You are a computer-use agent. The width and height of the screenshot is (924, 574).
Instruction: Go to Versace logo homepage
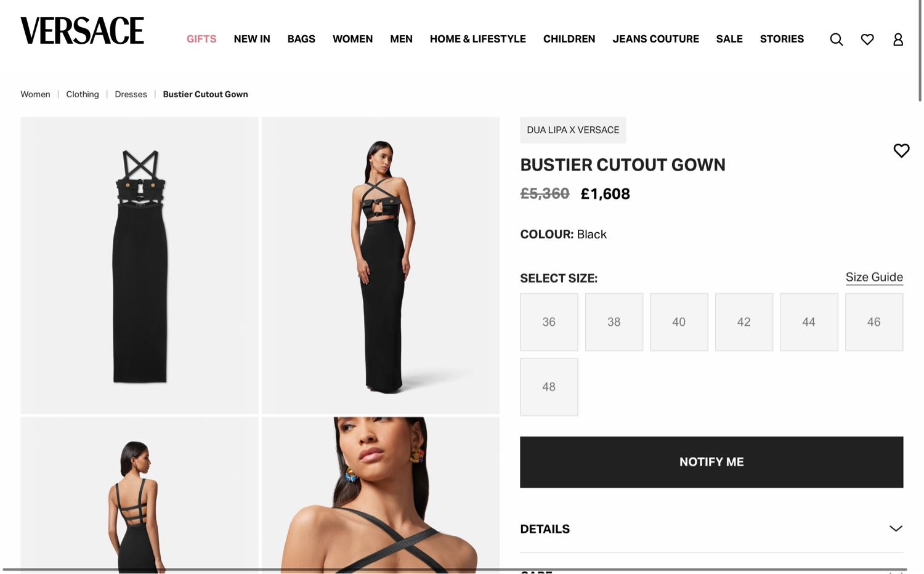click(x=83, y=31)
